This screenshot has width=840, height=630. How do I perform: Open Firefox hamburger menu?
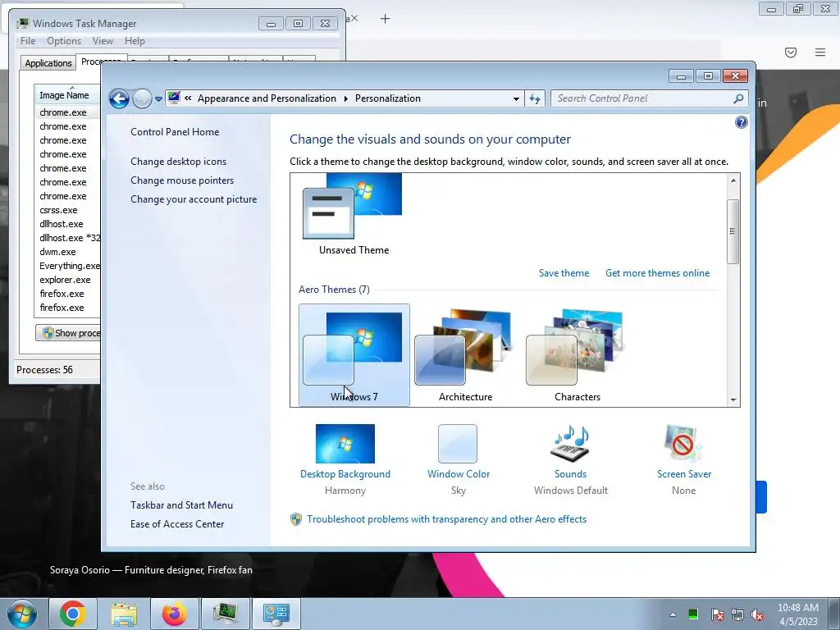tap(820, 52)
